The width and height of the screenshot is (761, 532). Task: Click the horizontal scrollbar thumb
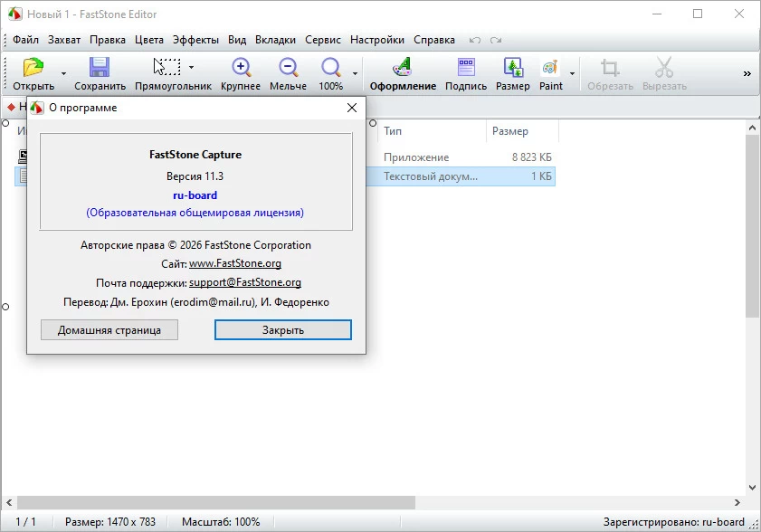pyautogui.click(x=216, y=502)
